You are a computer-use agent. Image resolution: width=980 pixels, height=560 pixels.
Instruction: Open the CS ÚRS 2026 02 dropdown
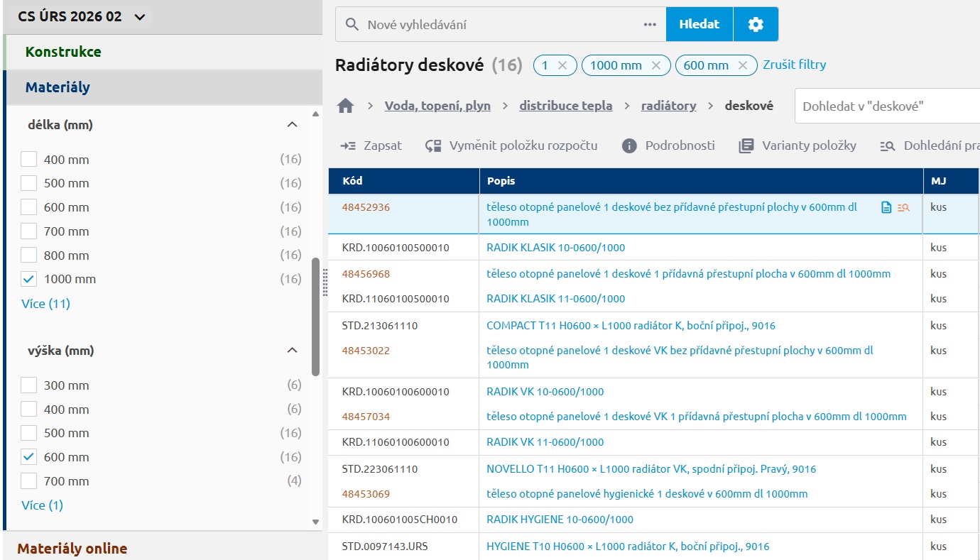(x=82, y=16)
